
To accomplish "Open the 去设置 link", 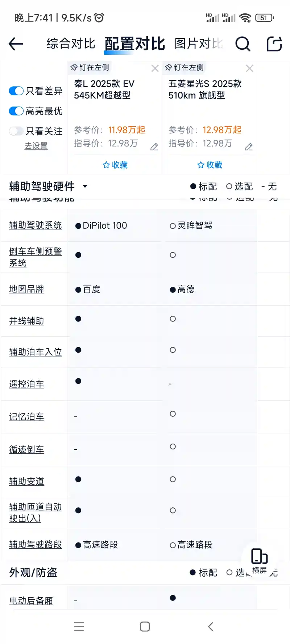I will [x=36, y=146].
